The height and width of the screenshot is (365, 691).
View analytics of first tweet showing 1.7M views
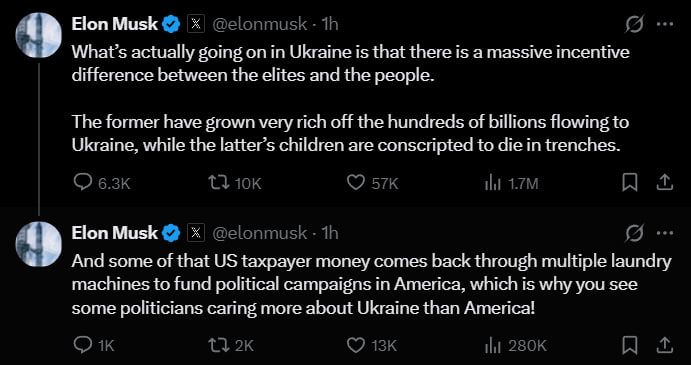[x=512, y=183]
